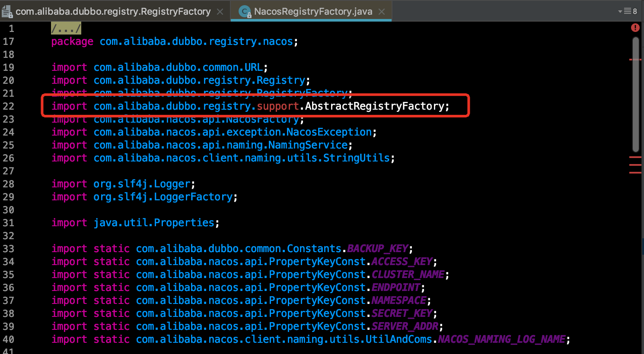
Task: Click 'URL' in the line 19 import
Action: (254, 67)
